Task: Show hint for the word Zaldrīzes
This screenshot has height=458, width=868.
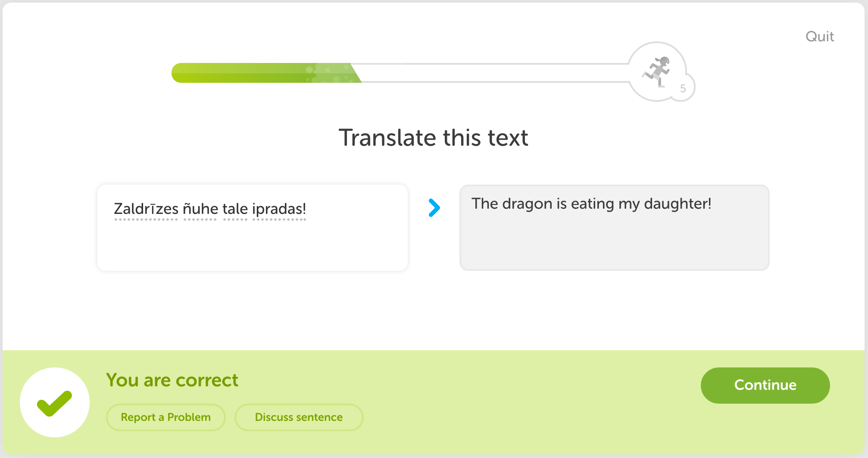Action: pos(146,209)
